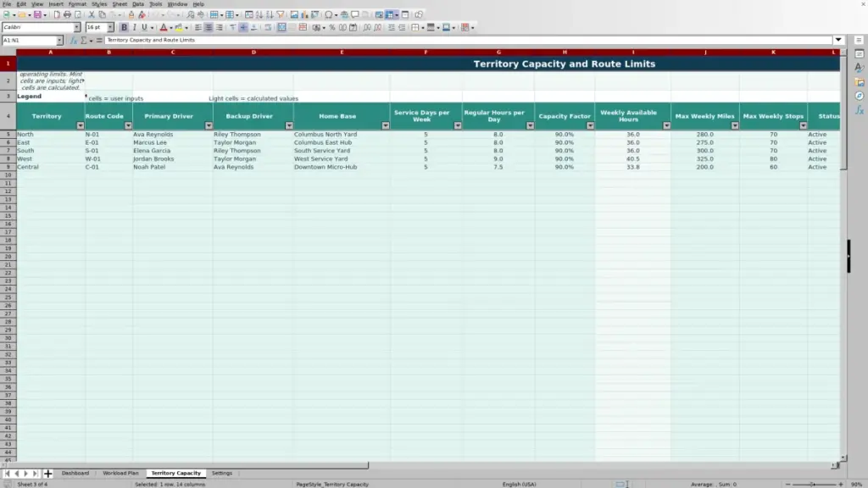
Task: Click the Insert Chart icon
Action: point(304,14)
